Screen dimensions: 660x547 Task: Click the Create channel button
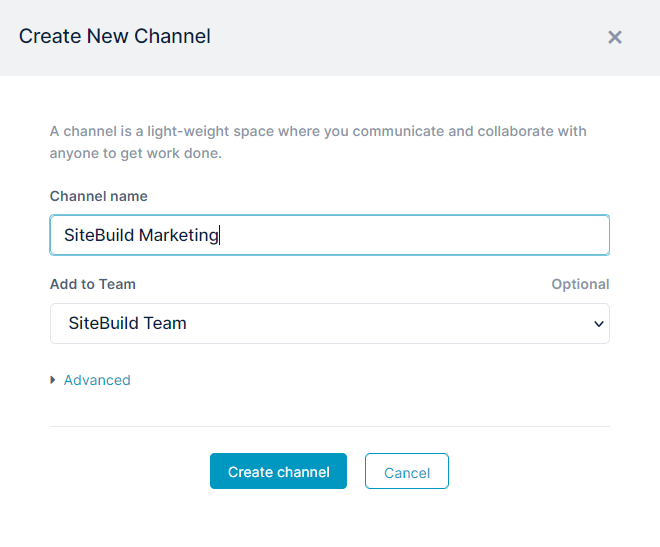[278, 471]
